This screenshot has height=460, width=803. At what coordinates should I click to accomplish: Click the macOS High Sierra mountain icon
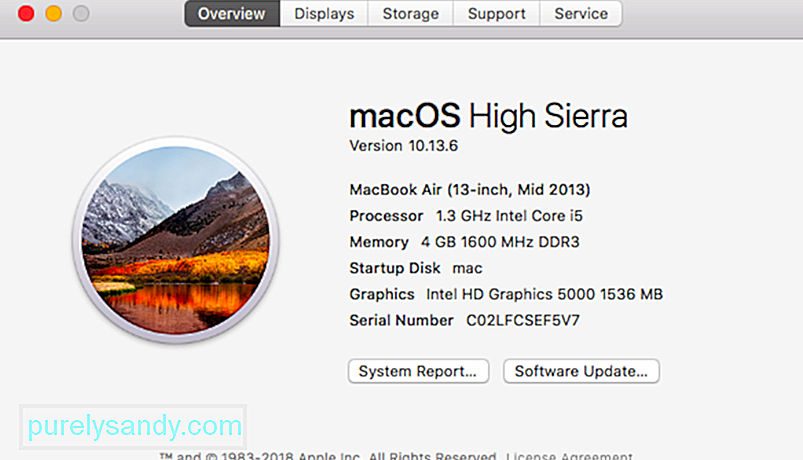coord(176,240)
